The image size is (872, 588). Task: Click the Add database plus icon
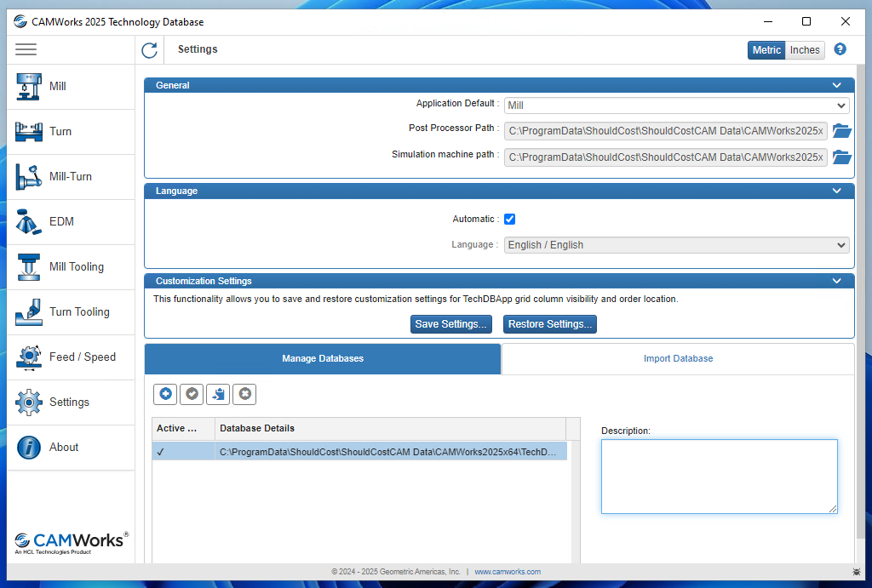click(x=165, y=394)
